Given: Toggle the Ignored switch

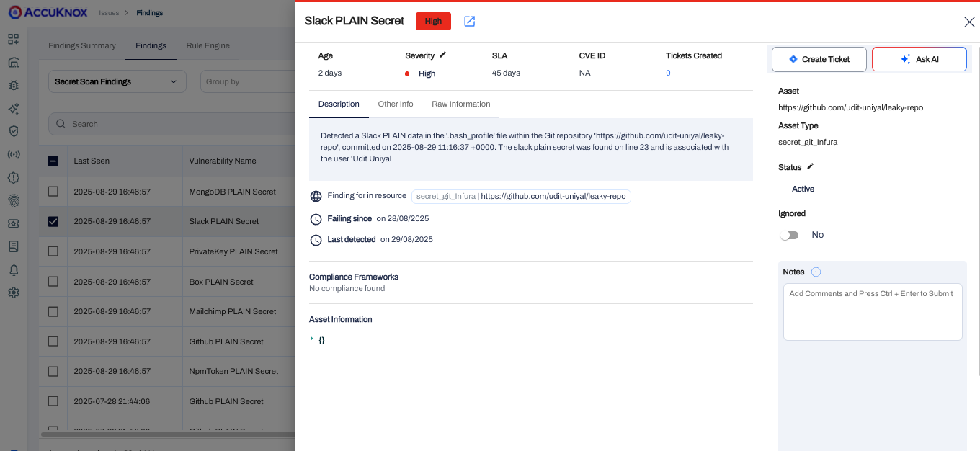Looking at the screenshot, I should 790,235.
